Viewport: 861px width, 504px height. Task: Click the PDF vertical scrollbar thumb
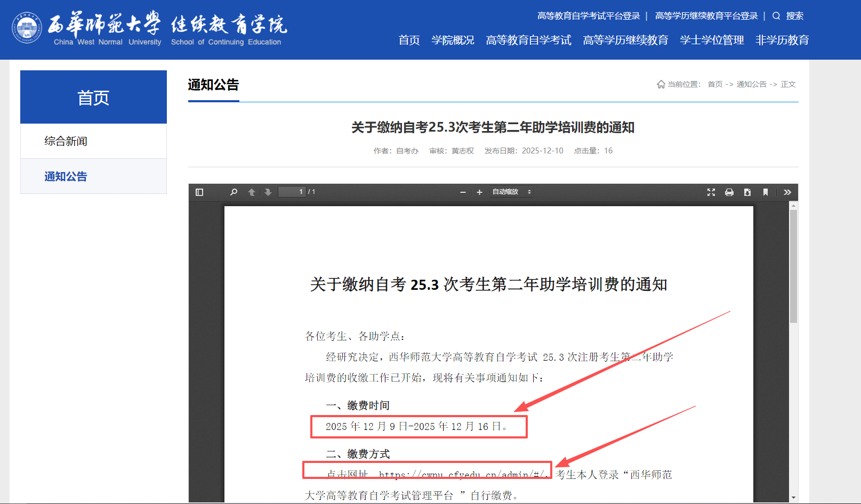pyautogui.click(x=793, y=266)
